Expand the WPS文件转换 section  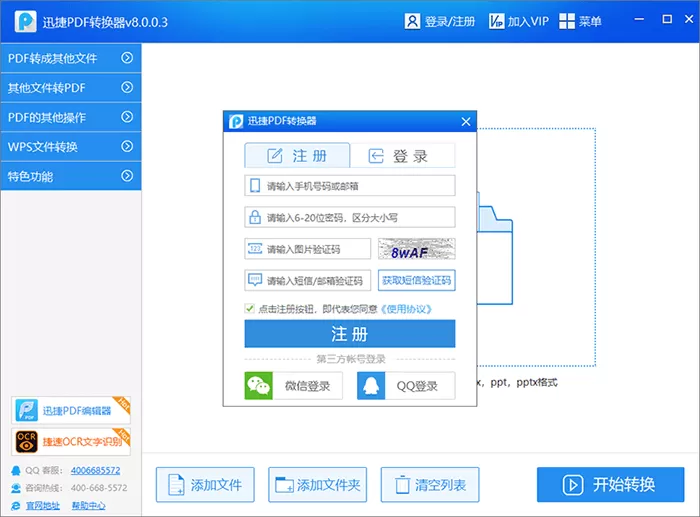71,146
